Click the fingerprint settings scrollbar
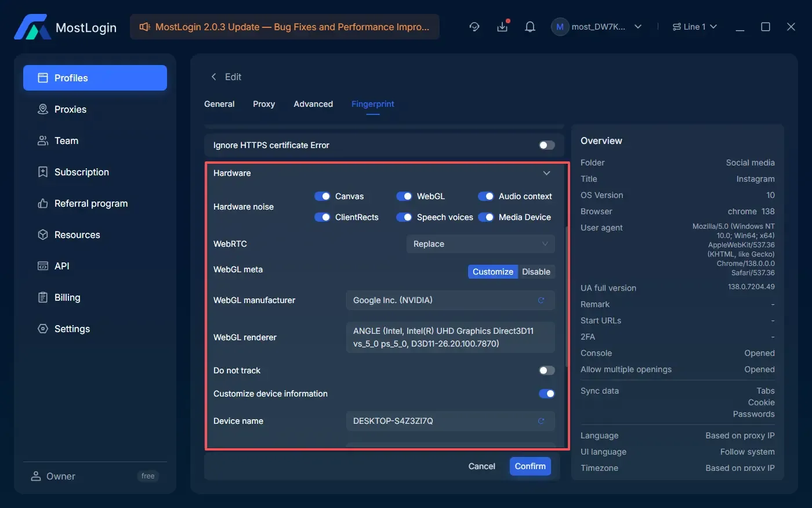This screenshot has height=508, width=812. click(x=567, y=296)
